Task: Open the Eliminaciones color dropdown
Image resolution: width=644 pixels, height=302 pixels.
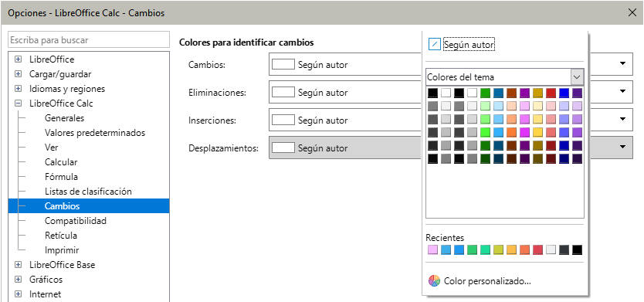Action: pyautogui.click(x=622, y=92)
